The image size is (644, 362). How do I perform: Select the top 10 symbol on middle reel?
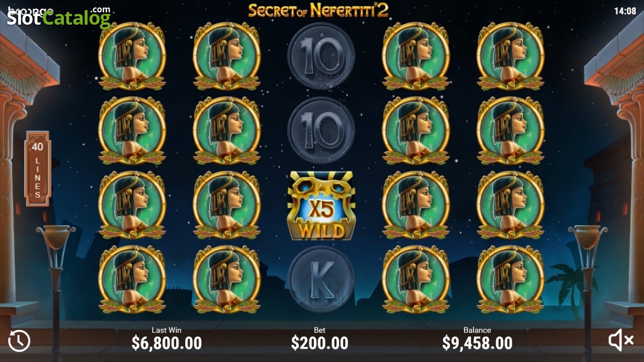321,56
